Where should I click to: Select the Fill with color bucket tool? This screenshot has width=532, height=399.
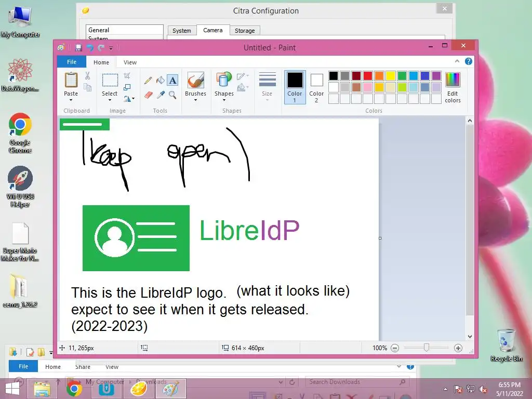click(160, 80)
